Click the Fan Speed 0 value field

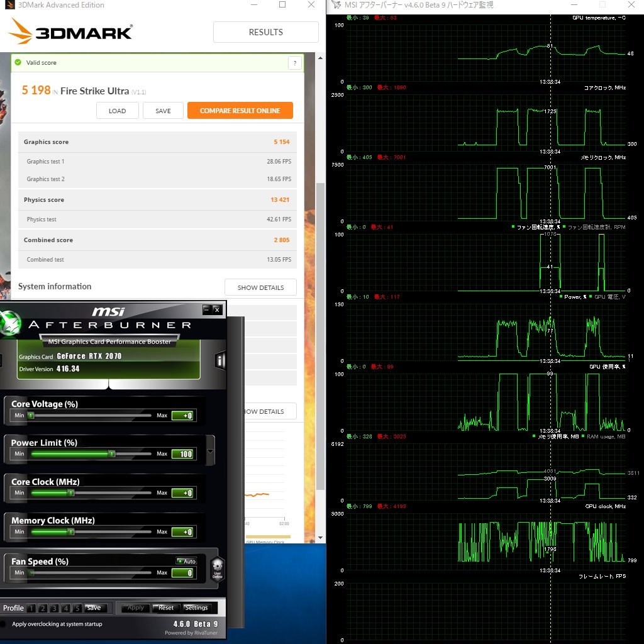click(x=183, y=572)
